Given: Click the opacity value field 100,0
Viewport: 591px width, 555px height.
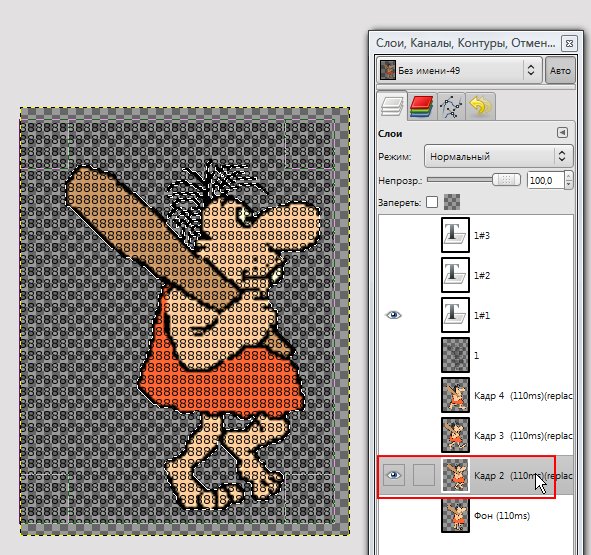Looking at the screenshot, I should [545, 181].
